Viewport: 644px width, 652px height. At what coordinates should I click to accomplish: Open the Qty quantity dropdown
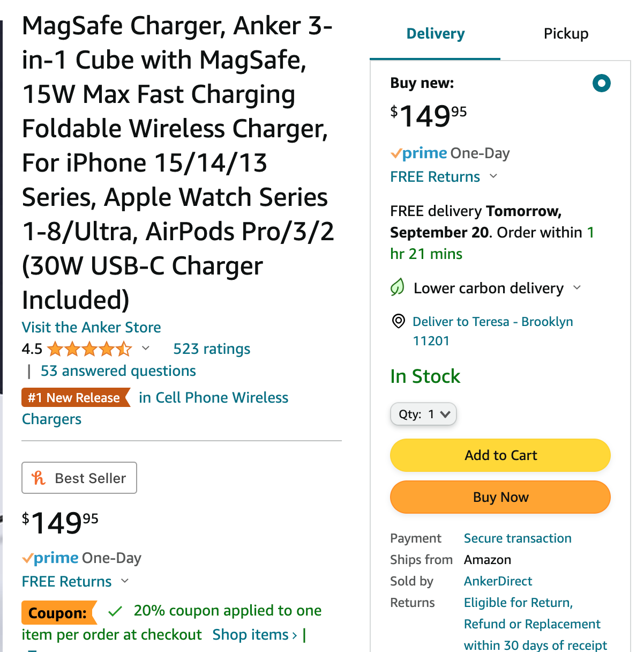coord(423,414)
